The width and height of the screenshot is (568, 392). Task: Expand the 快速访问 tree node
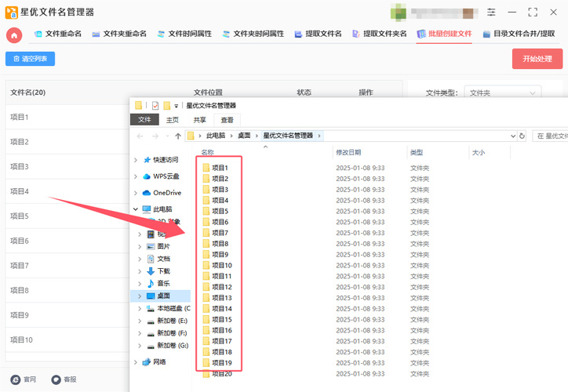[x=137, y=160]
